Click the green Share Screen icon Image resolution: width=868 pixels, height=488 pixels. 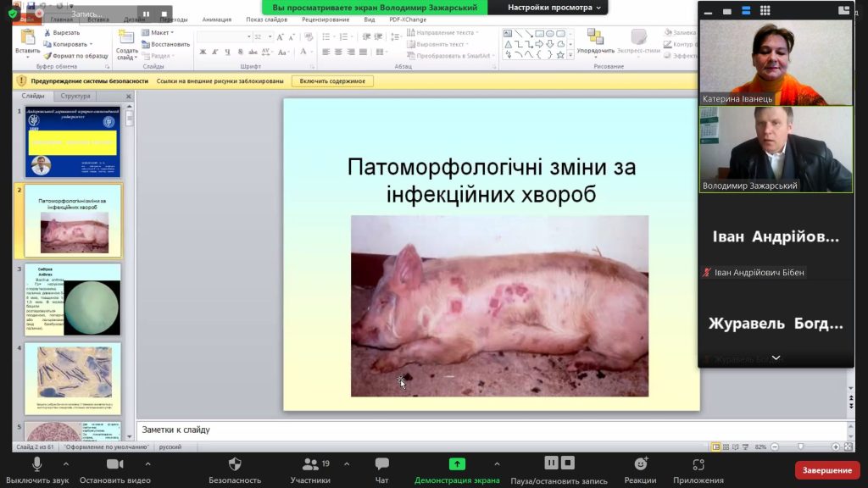pyautogui.click(x=457, y=463)
